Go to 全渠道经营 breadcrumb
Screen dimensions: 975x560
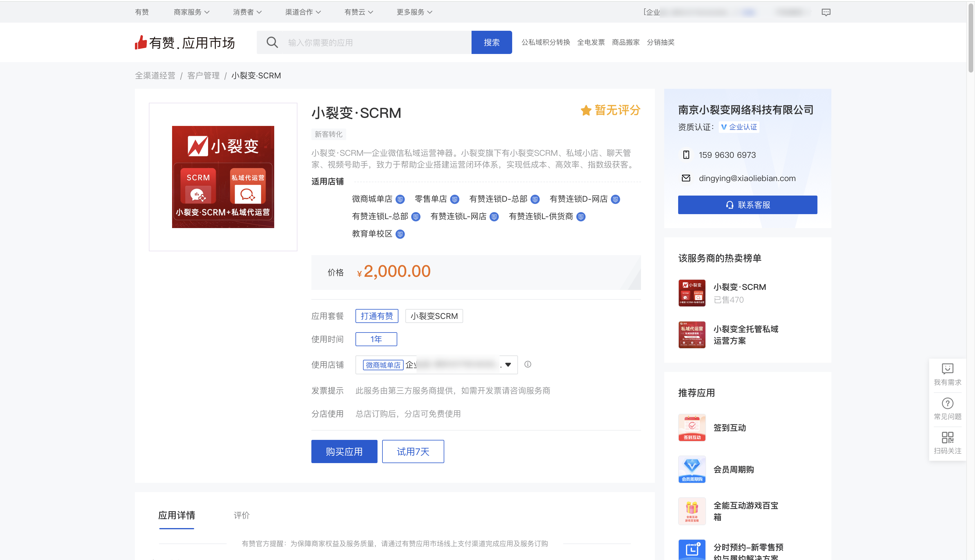[155, 75]
